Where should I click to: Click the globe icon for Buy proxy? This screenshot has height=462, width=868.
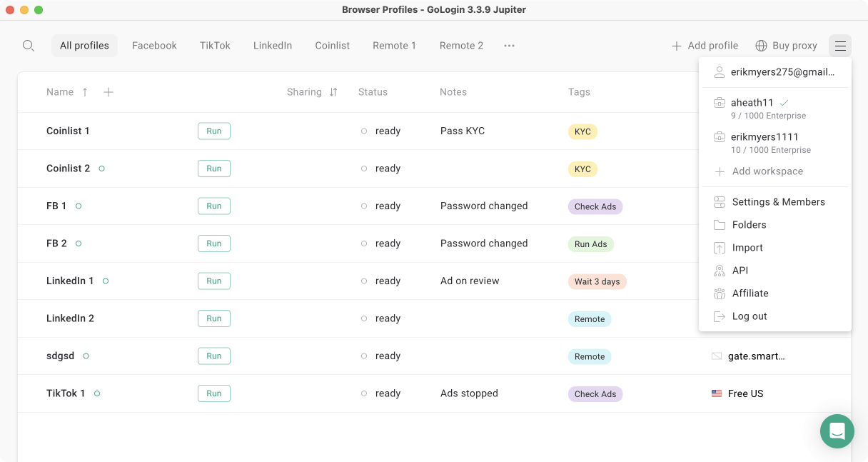[x=762, y=46]
